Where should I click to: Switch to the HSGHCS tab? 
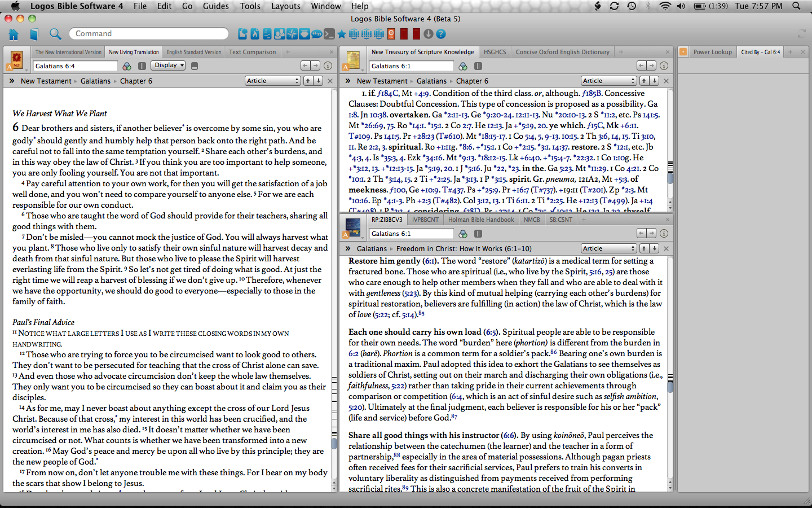click(x=495, y=52)
